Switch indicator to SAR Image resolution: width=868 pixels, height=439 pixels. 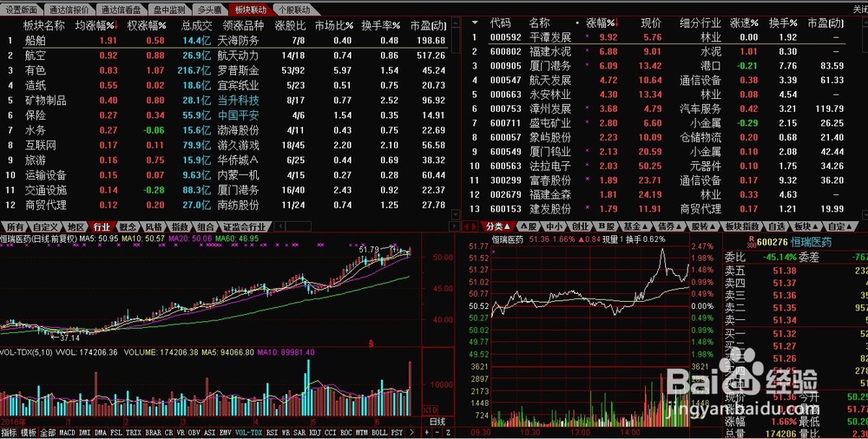click(x=299, y=433)
